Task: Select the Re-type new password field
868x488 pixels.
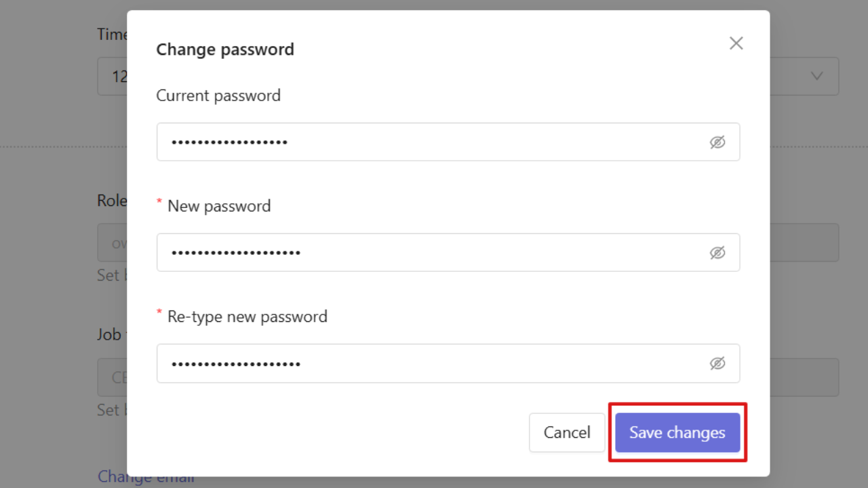Action: point(448,363)
